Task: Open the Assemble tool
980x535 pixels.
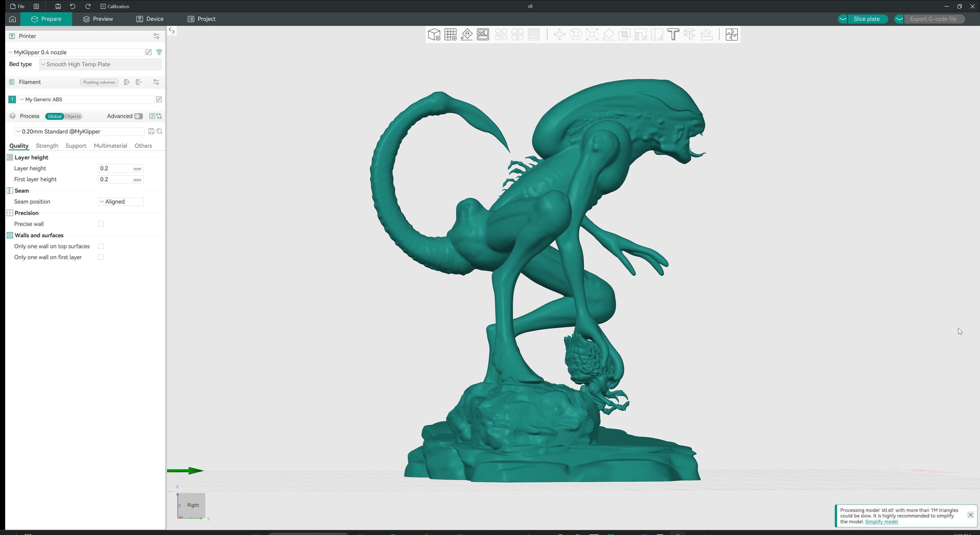Action: (707, 35)
